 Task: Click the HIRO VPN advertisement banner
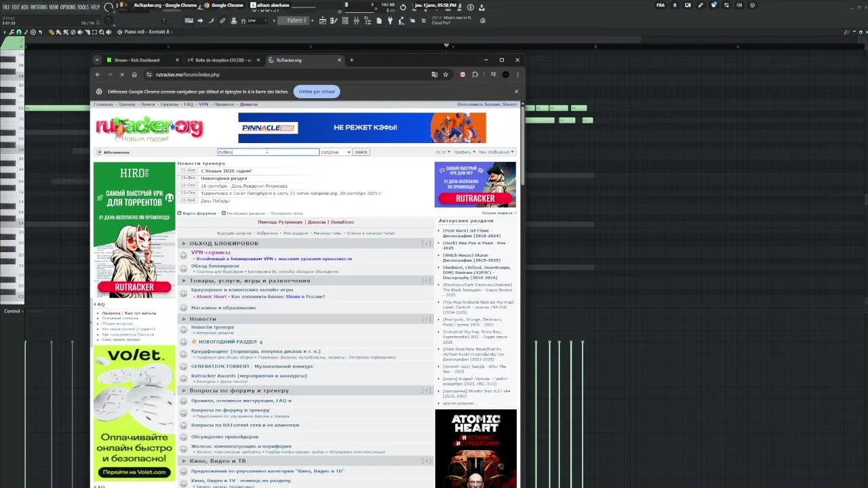134,230
